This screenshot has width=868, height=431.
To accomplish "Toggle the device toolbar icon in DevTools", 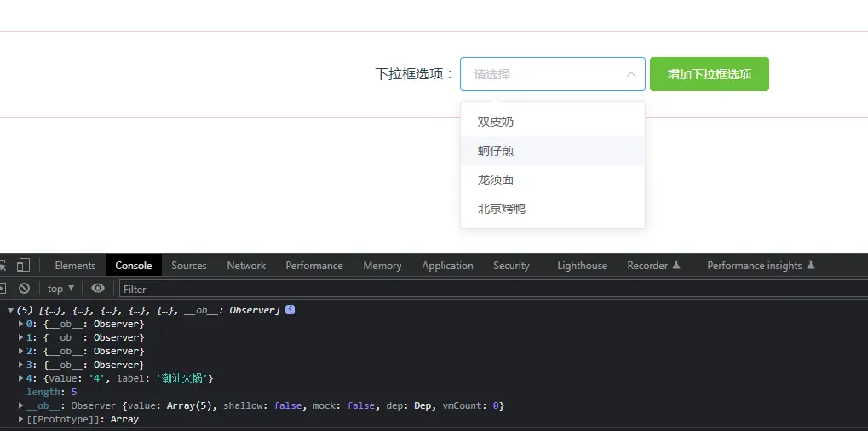I will [x=23, y=266].
